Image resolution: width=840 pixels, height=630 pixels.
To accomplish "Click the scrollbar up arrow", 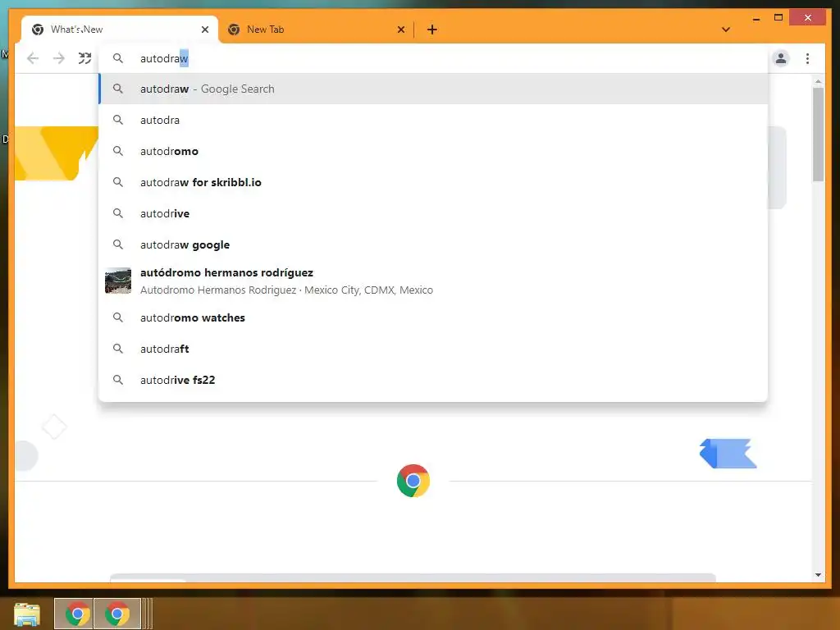I will 818,81.
